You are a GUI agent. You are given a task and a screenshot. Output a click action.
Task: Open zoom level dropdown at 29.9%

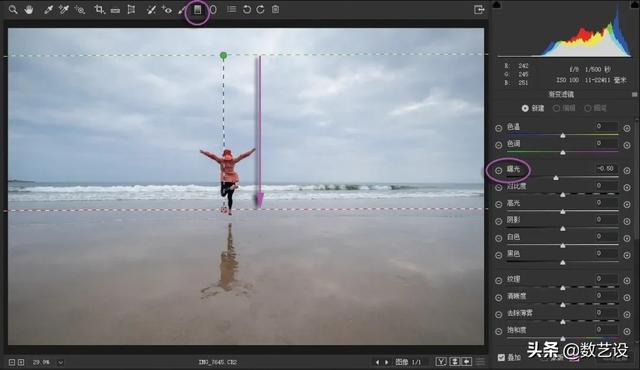tap(60, 362)
